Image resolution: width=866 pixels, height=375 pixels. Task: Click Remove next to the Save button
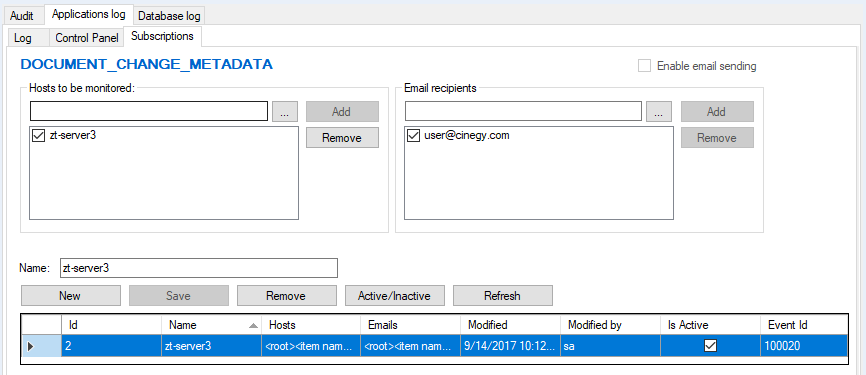287,295
